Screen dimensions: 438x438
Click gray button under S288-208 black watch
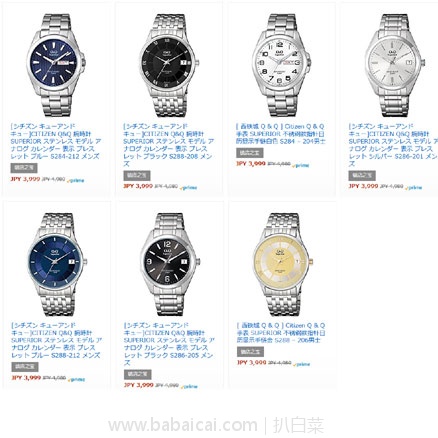coord(137,175)
